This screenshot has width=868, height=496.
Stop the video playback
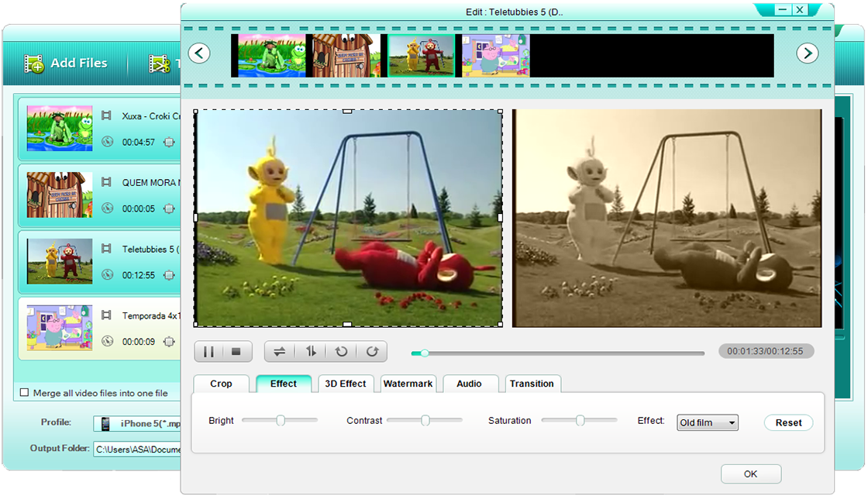tap(236, 352)
